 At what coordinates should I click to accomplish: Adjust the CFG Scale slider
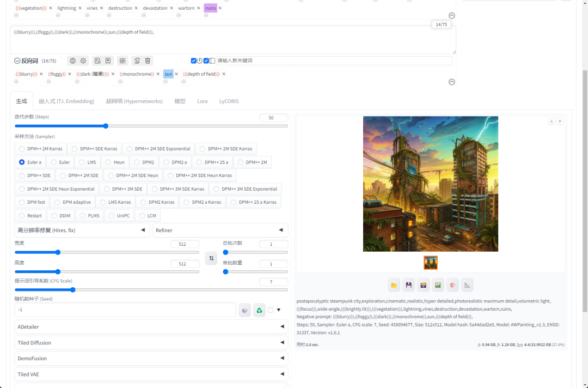(x=151, y=290)
